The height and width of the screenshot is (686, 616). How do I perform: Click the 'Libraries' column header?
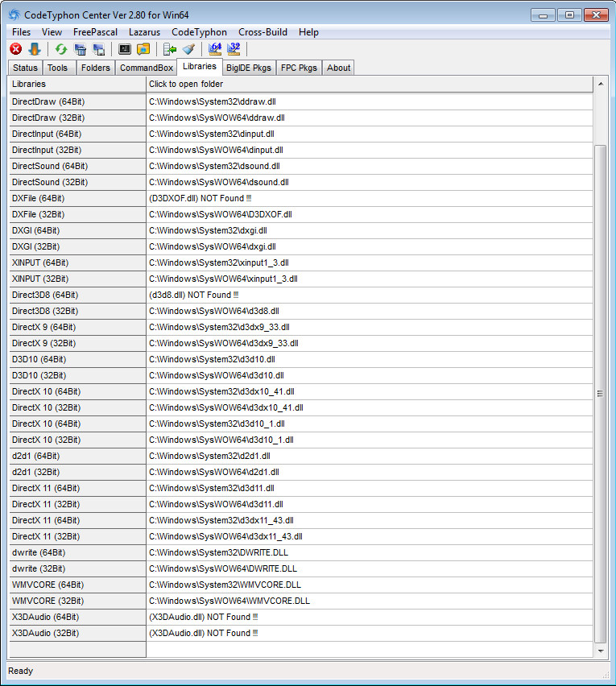[77, 84]
